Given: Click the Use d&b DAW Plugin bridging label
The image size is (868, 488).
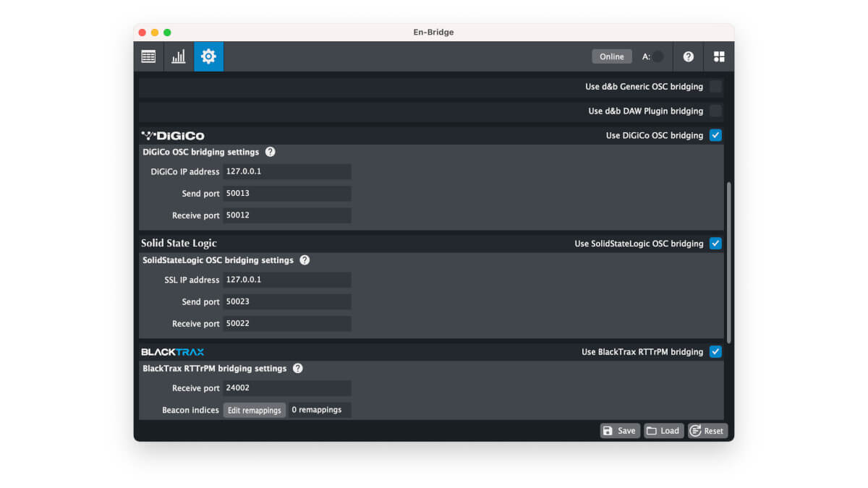Looking at the screenshot, I should click(645, 111).
